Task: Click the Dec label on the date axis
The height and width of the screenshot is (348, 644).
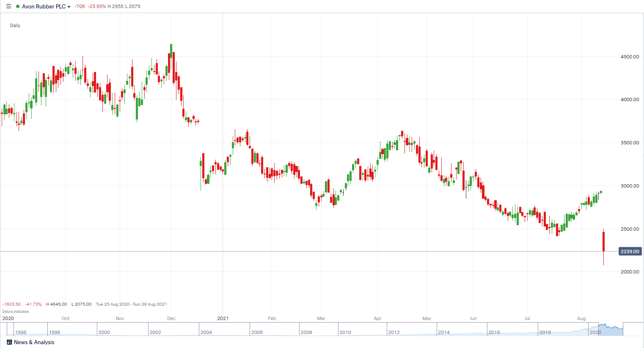Action: [171, 318]
